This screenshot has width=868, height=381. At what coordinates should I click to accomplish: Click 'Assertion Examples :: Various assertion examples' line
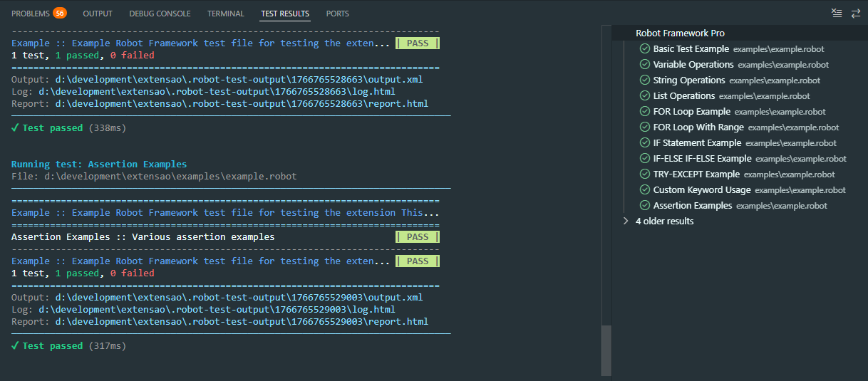pyautogui.click(x=143, y=237)
